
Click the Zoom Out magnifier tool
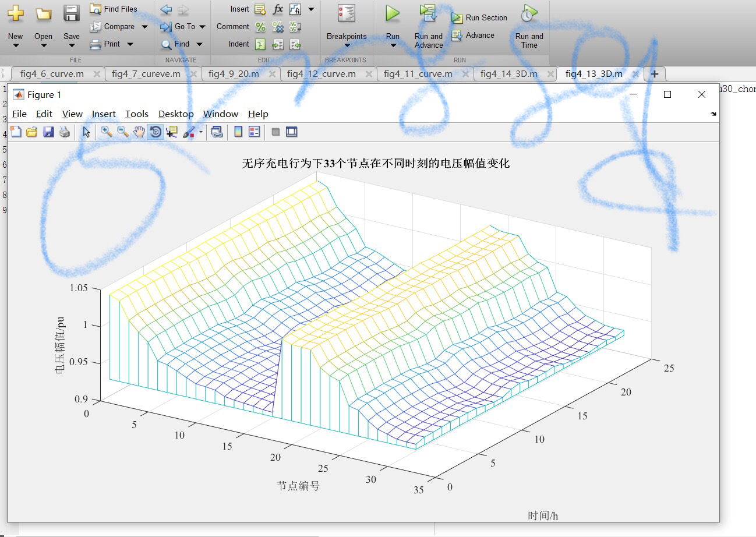122,132
